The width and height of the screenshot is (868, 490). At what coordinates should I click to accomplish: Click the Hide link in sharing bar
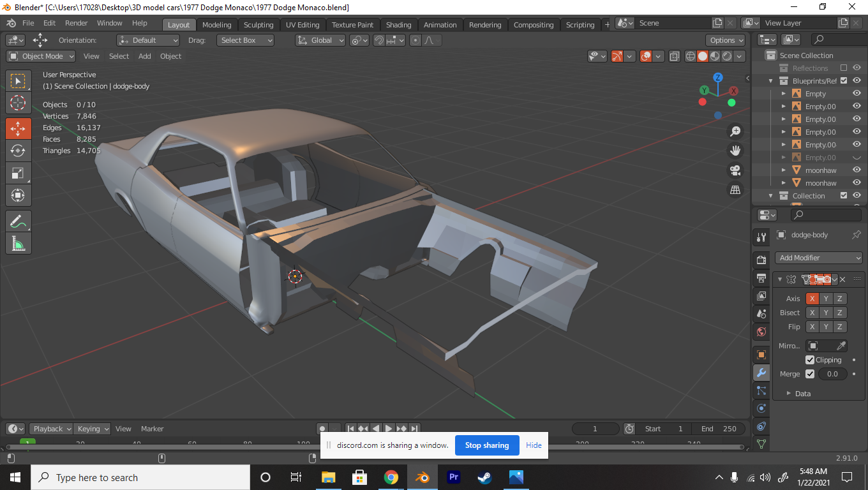point(534,445)
